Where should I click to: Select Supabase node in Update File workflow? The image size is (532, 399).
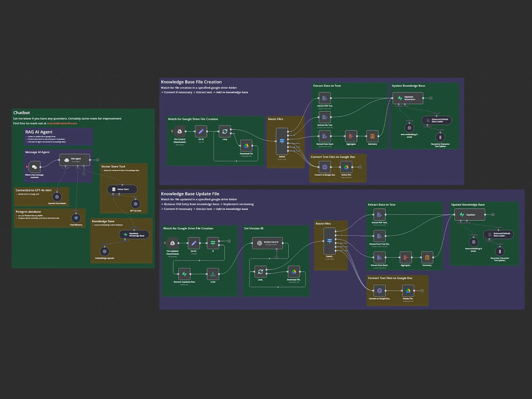click(470, 214)
